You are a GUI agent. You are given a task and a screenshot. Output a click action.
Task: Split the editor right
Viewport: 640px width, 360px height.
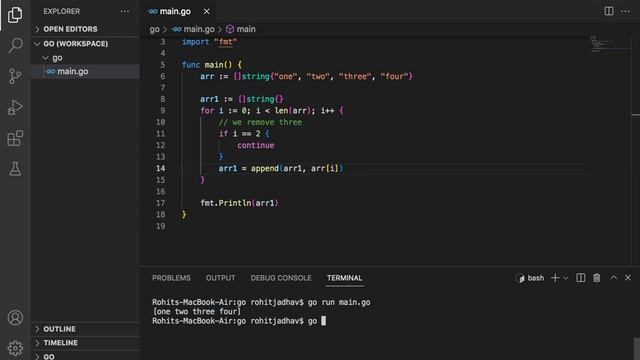(609, 11)
